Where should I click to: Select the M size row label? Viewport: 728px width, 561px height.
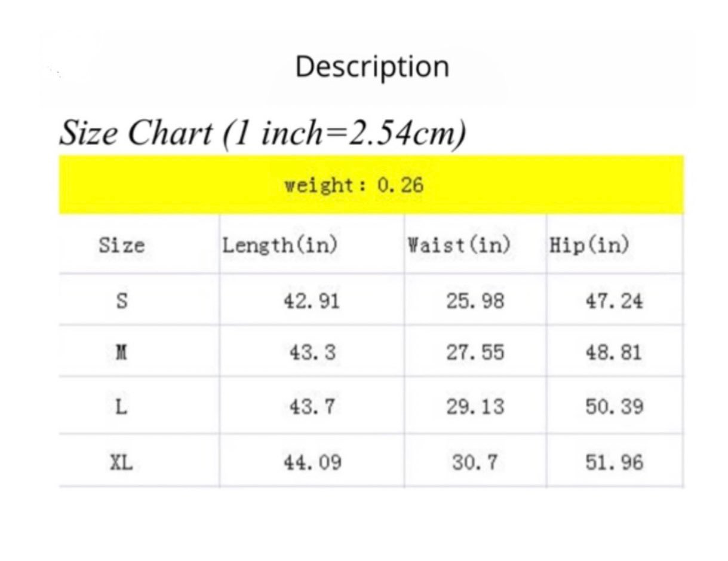(121, 352)
